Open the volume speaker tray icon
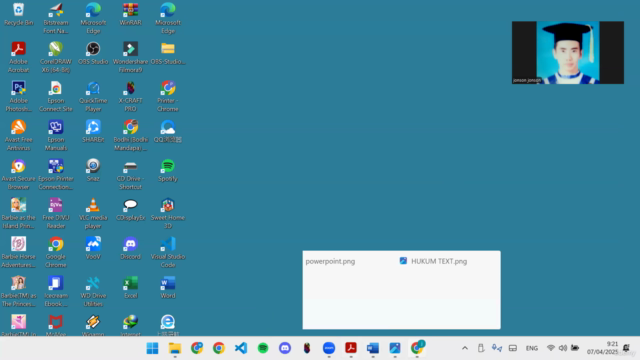This screenshot has height=360, width=640. 563,348
